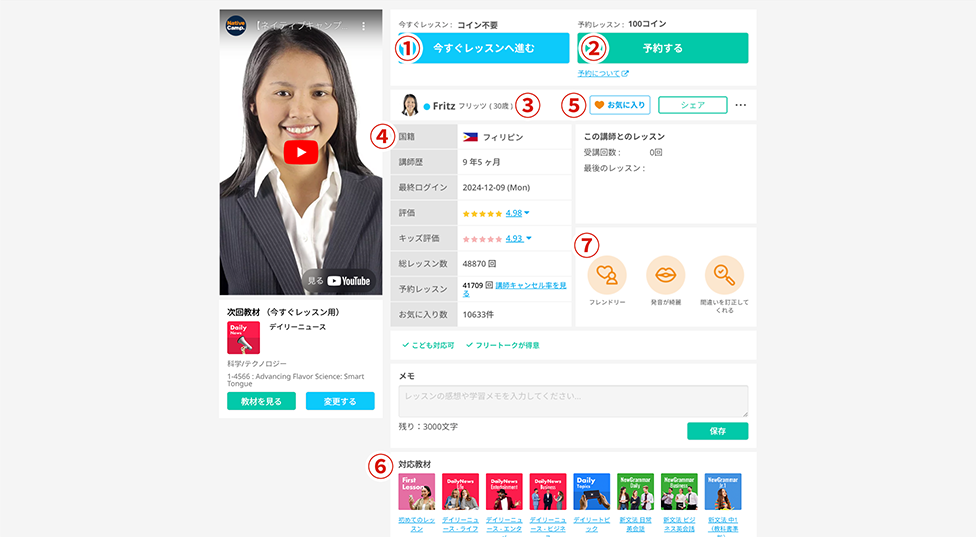
Task: Select the DailyNews Life textbook thumbnail
Action: coord(461,492)
